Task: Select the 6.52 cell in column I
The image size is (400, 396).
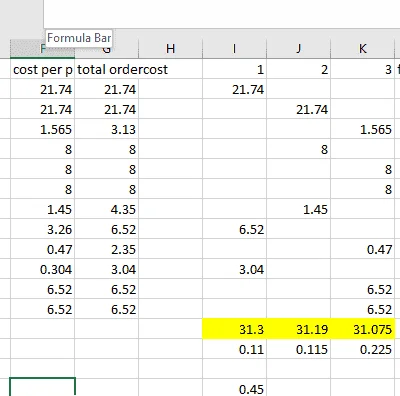Action: (234, 229)
